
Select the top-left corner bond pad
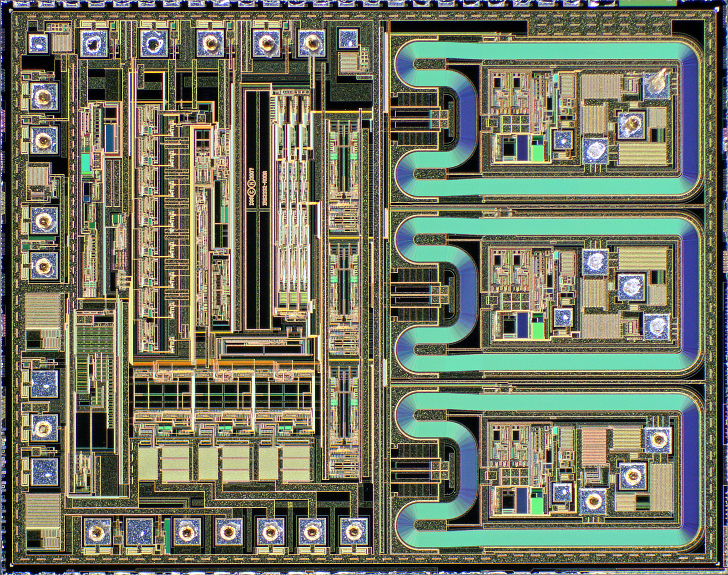(x=39, y=43)
